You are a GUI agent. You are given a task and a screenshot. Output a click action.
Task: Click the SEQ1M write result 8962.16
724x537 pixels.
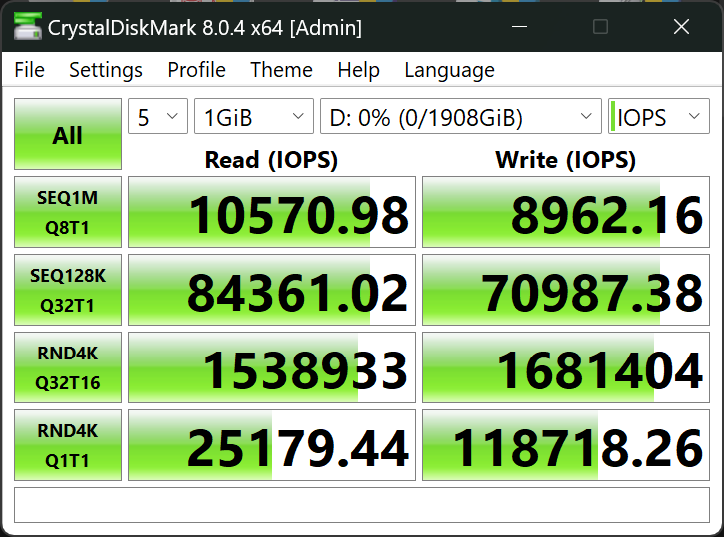tap(566, 212)
